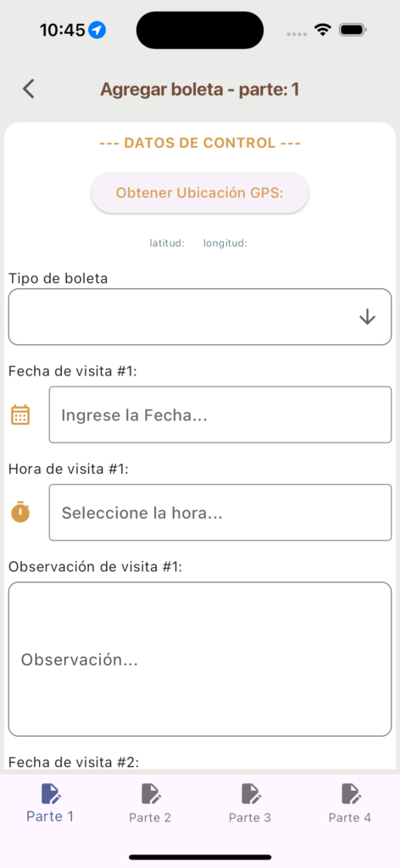This screenshot has width=400, height=868.
Task: Switch to the Parte 2 tab label
Action: 150,818
